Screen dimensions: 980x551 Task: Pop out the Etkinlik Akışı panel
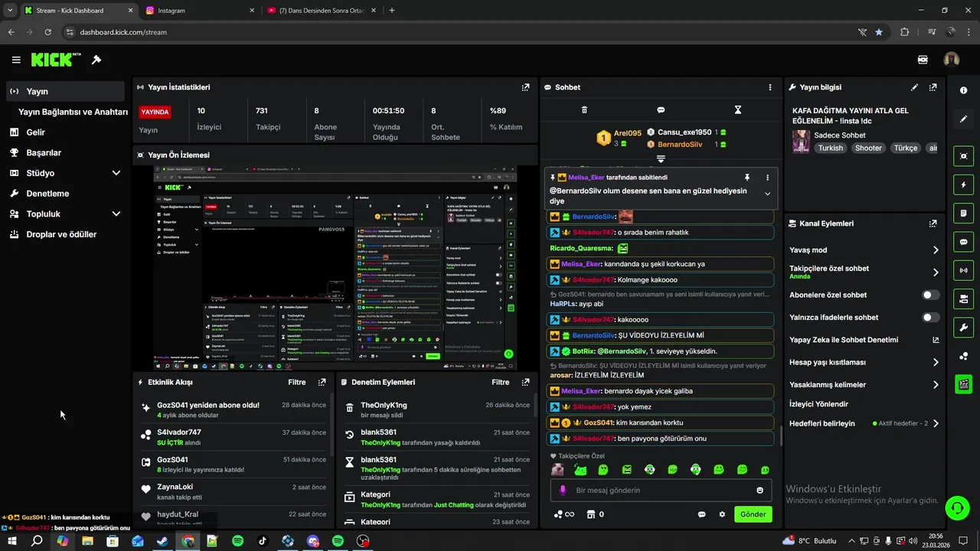(x=322, y=382)
